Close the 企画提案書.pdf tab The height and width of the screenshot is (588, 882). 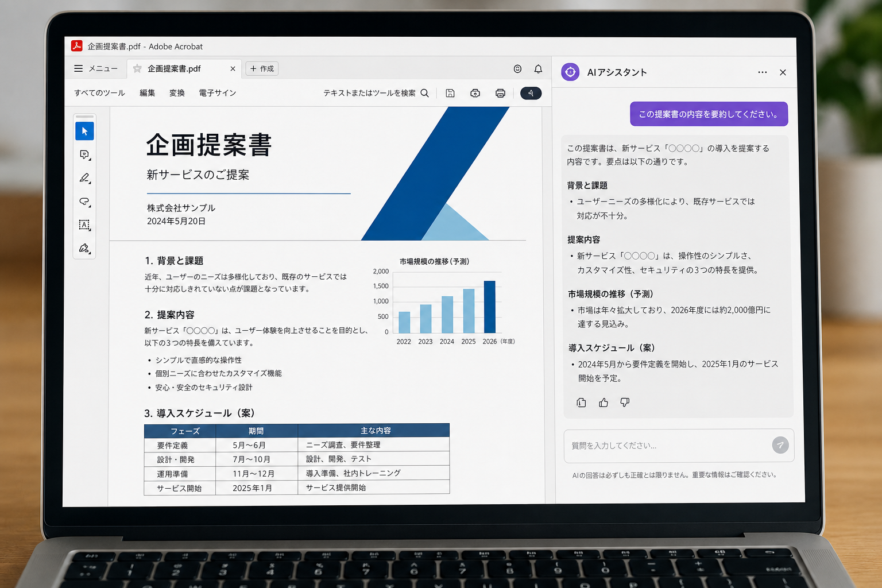point(233,68)
